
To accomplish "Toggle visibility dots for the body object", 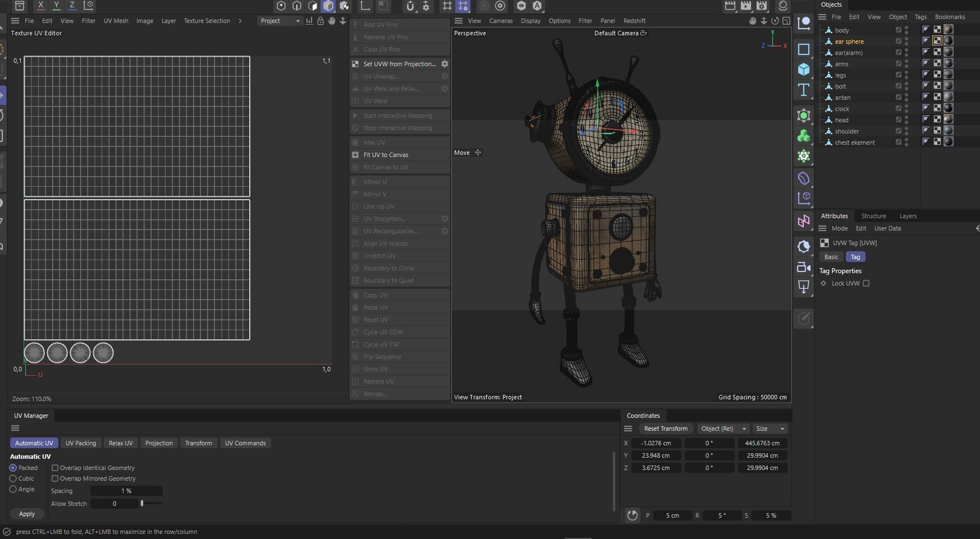I will tap(906, 30).
